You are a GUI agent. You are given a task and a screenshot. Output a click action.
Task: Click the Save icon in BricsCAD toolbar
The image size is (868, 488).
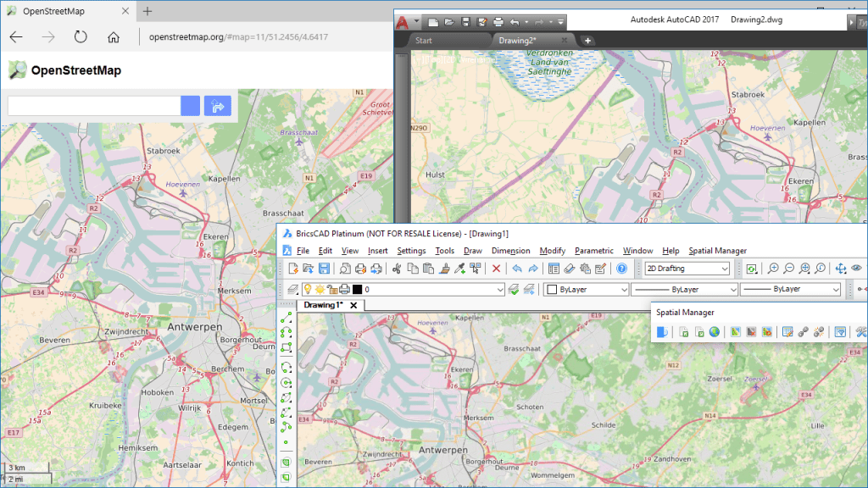[323, 269]
